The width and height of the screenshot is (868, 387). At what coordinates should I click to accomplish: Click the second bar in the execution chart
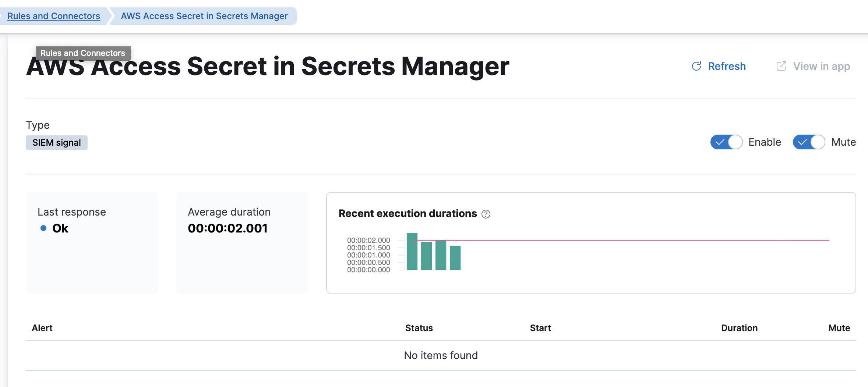click(426, 256)
